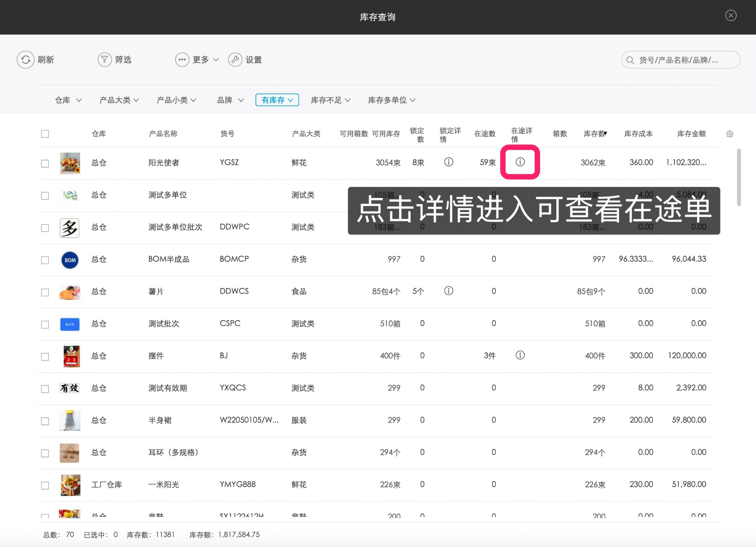Click the vertical table scrollbar

pos(739,177)
